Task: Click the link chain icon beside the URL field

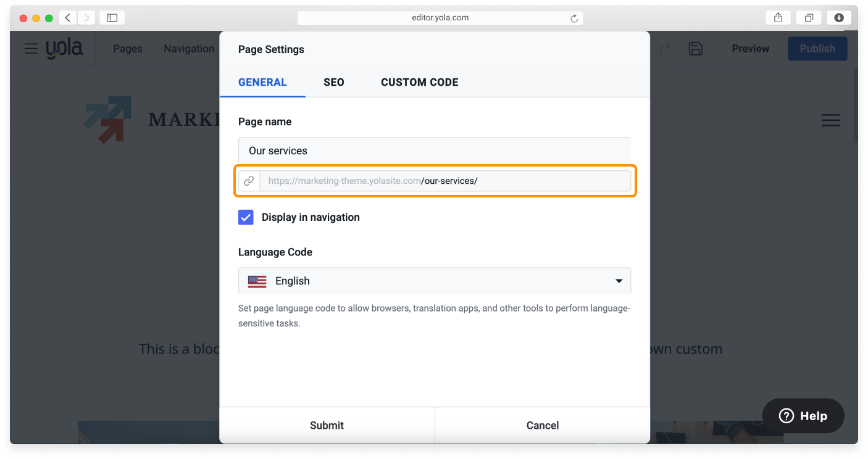Action: pyautogui.click(x=249, y=180)
